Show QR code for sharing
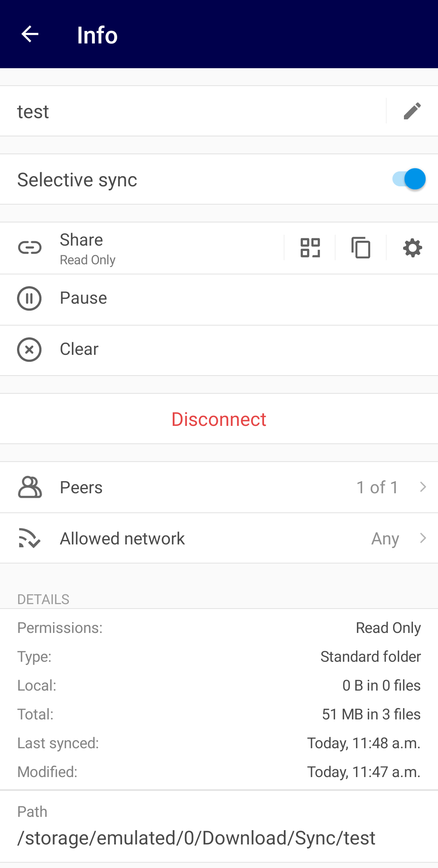The height and width of the screenshot is (868, 438). (310, 248)
